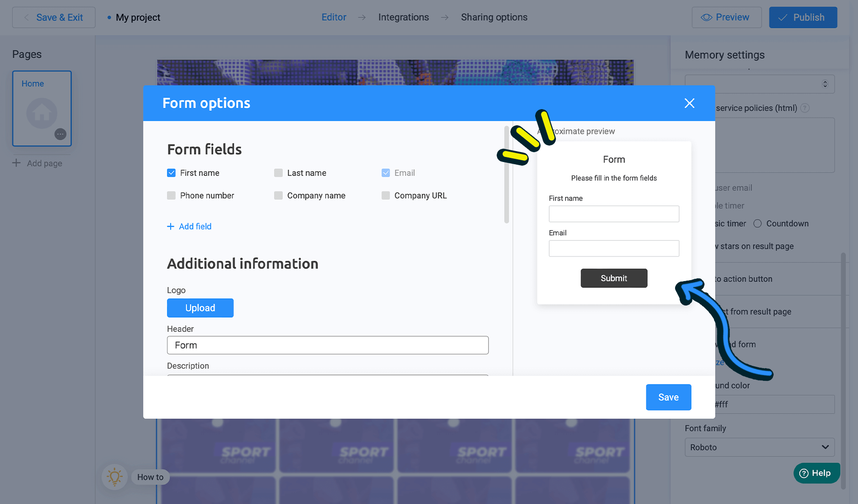Select the Countdown radio button
The width and height of the screenshot is (858, 504).
point(757,223)
